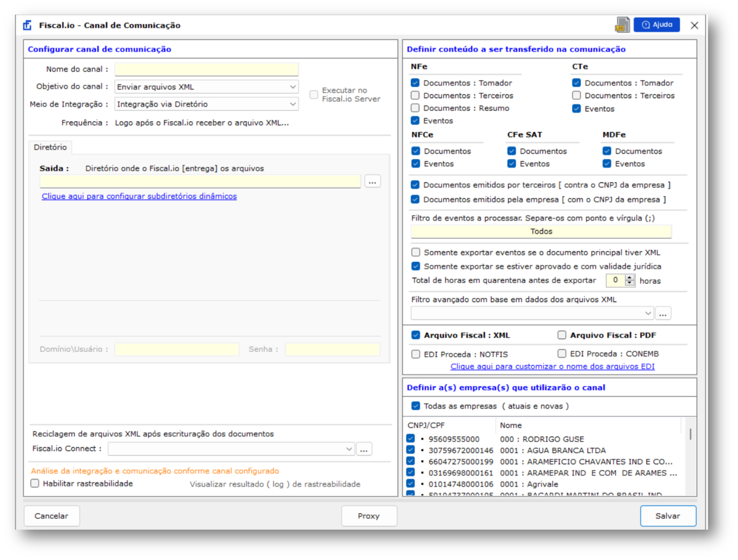This screenshot has height=560, width=738.
Task: Close the Canal de Comunicação window
Action: [x=694, y=25]
